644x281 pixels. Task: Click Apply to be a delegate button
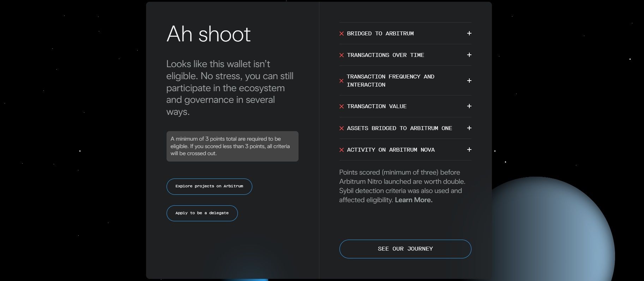click(x=202, y=213)
